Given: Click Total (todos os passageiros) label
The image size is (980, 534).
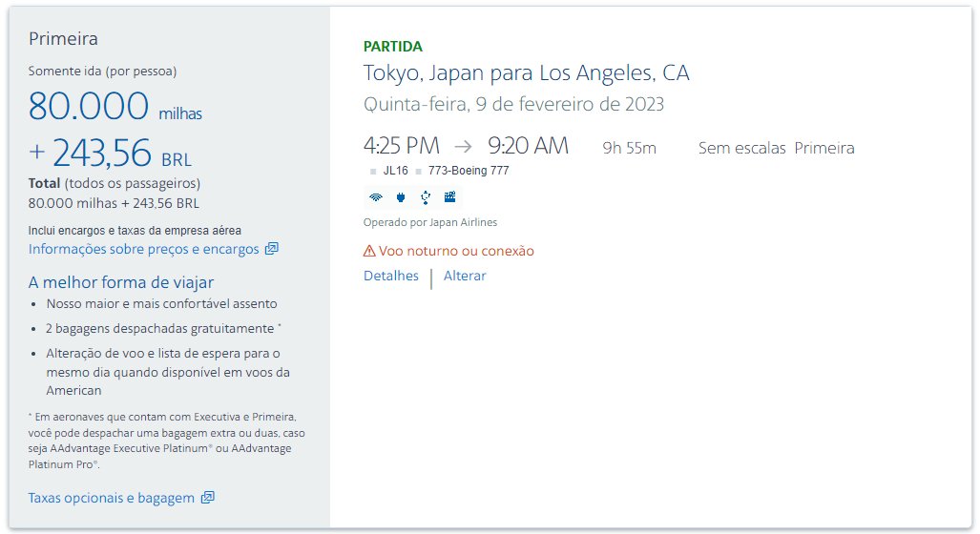Looking at the screenshot, I should coord(115,184).
